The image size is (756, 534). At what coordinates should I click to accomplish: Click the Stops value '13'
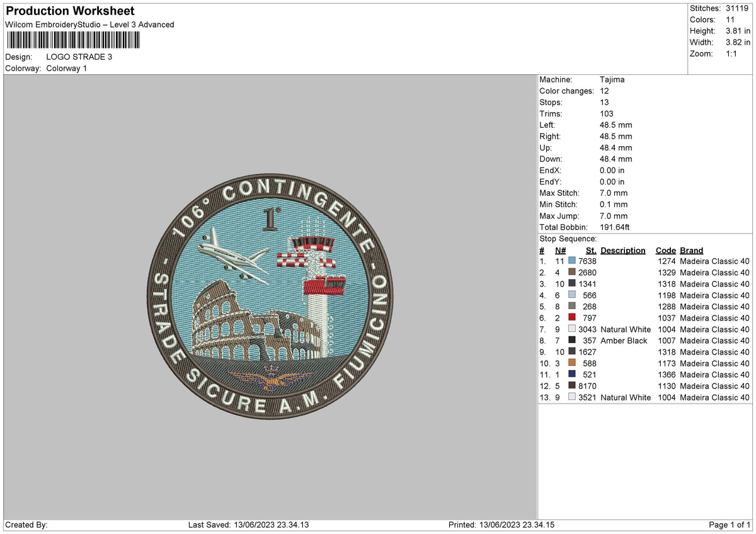pos(605,103)
